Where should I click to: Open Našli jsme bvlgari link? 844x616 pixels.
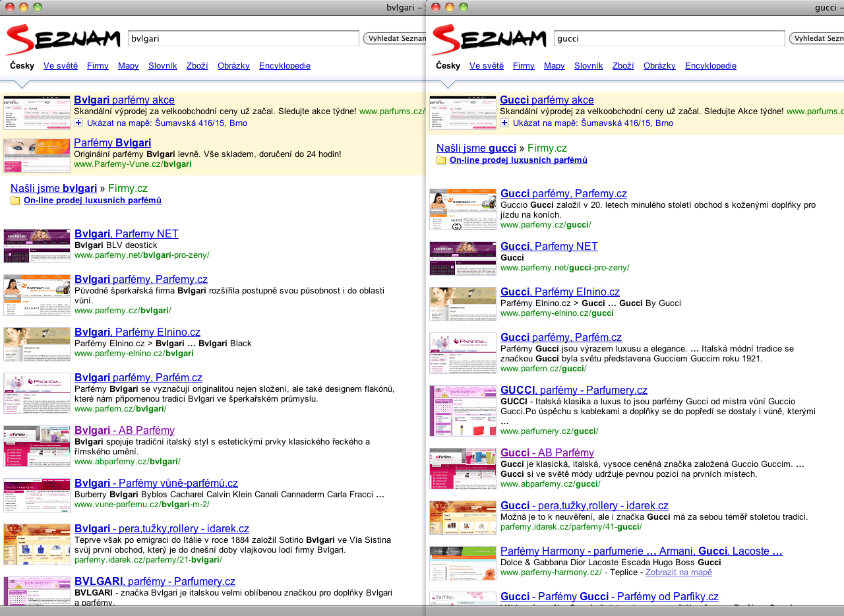click(x=54, y=188)
